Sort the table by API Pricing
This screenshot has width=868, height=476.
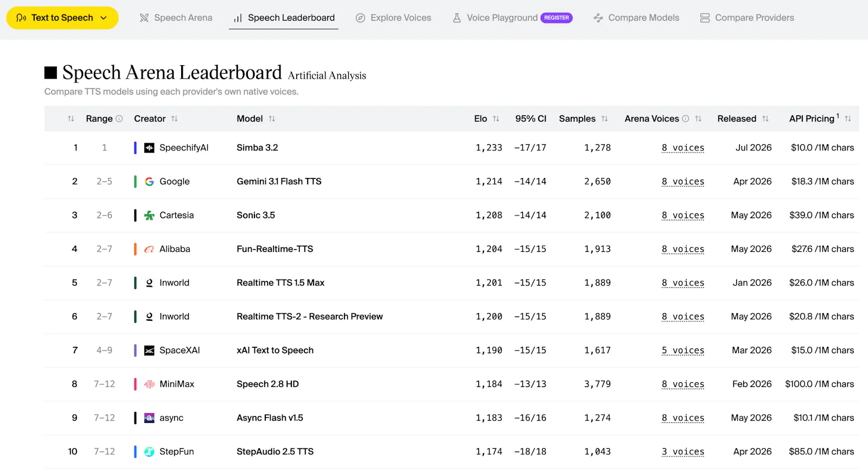(847, 118)
